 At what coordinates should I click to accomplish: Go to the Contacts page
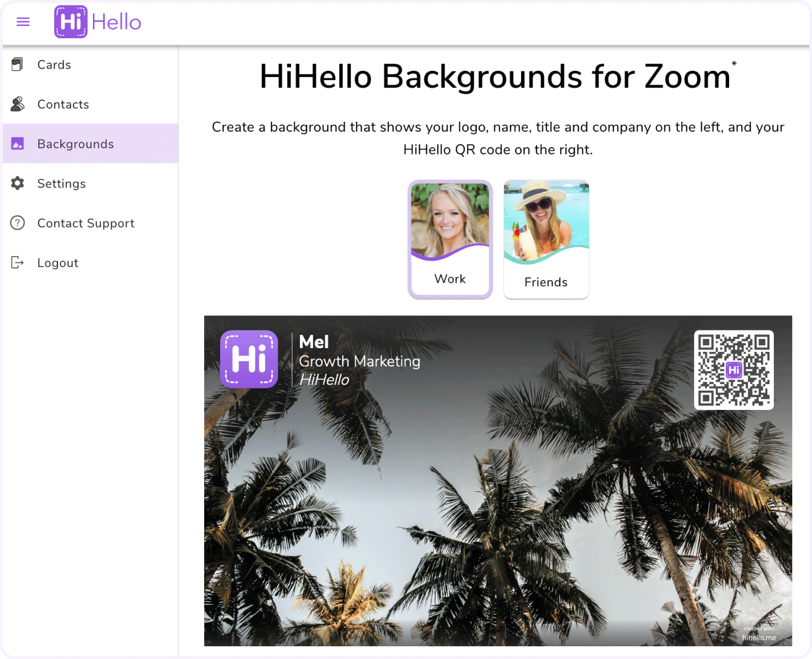coord(91,104)
